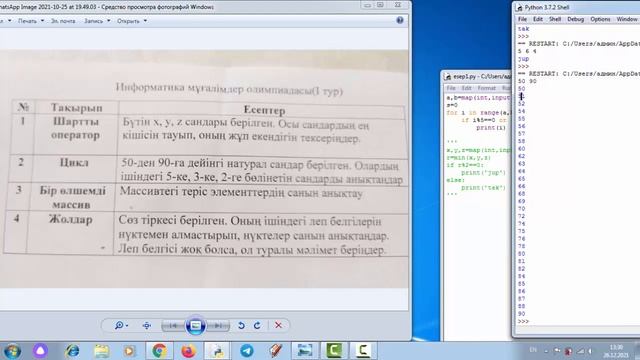Click '5 6 4' input line in Shell

pyautogui.click(x=527, y=51)
